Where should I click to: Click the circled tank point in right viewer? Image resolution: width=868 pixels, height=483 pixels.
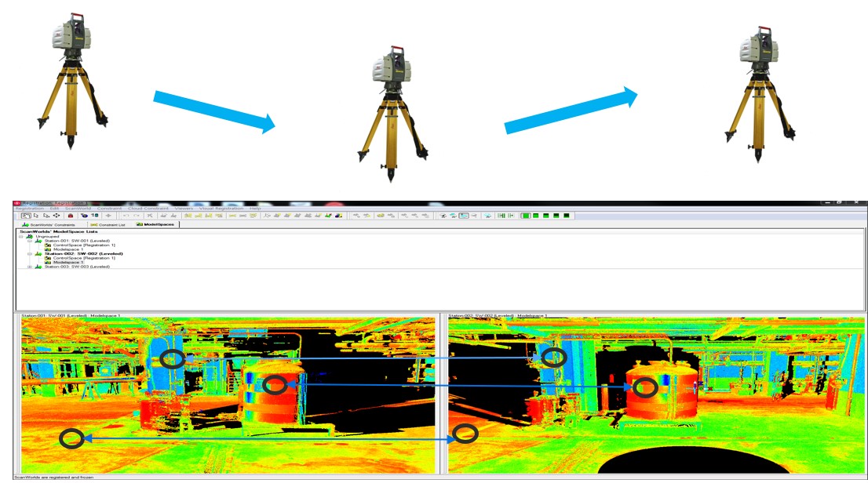tap(645, 387)
